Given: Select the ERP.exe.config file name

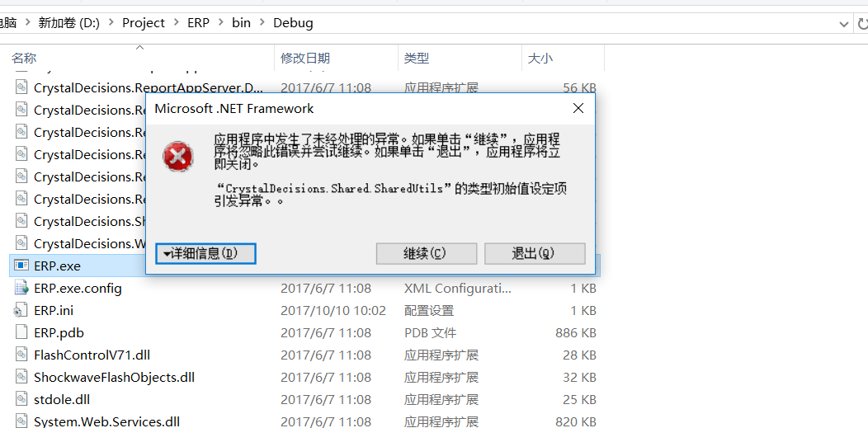Looking at the screenshot, I should (x=78, y=288).
